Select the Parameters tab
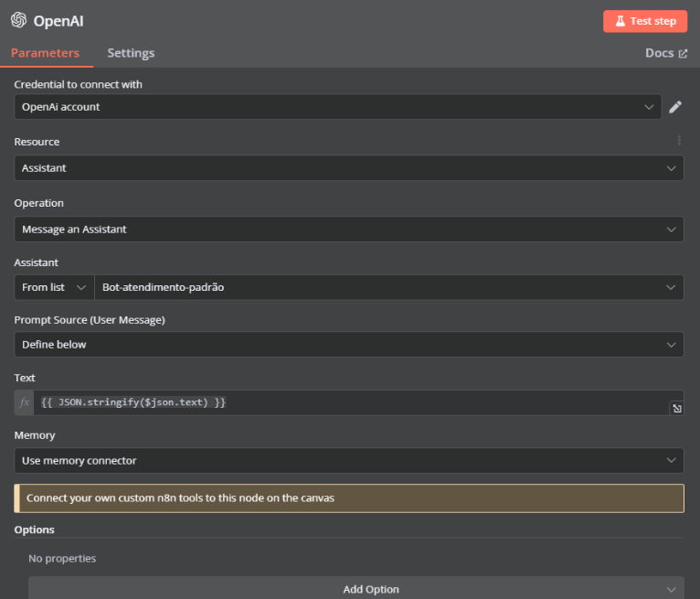This screenshot has height=599, width=700. 45,53
